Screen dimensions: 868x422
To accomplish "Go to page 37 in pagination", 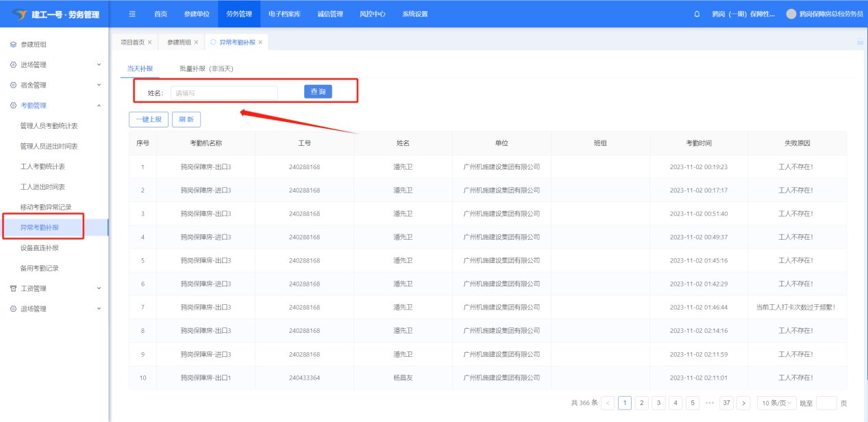I will point(727,403).
